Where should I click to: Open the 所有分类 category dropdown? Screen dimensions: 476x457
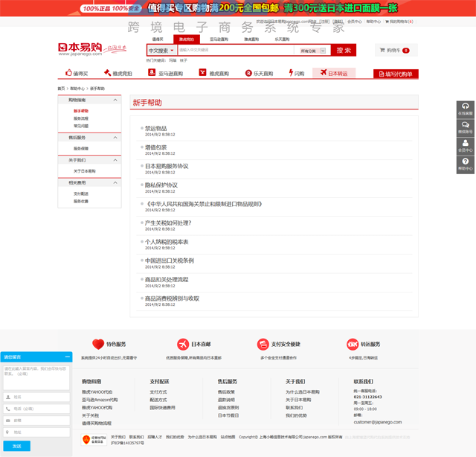(312, 51)
